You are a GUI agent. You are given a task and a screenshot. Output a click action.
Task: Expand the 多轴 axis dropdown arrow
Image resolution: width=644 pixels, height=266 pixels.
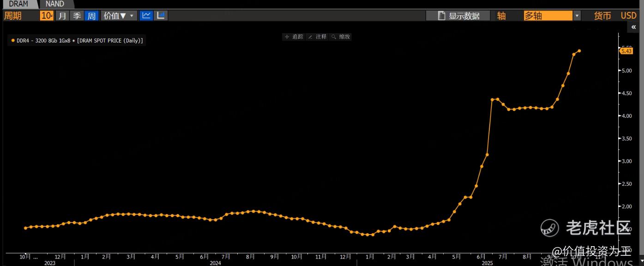[577, 16]
